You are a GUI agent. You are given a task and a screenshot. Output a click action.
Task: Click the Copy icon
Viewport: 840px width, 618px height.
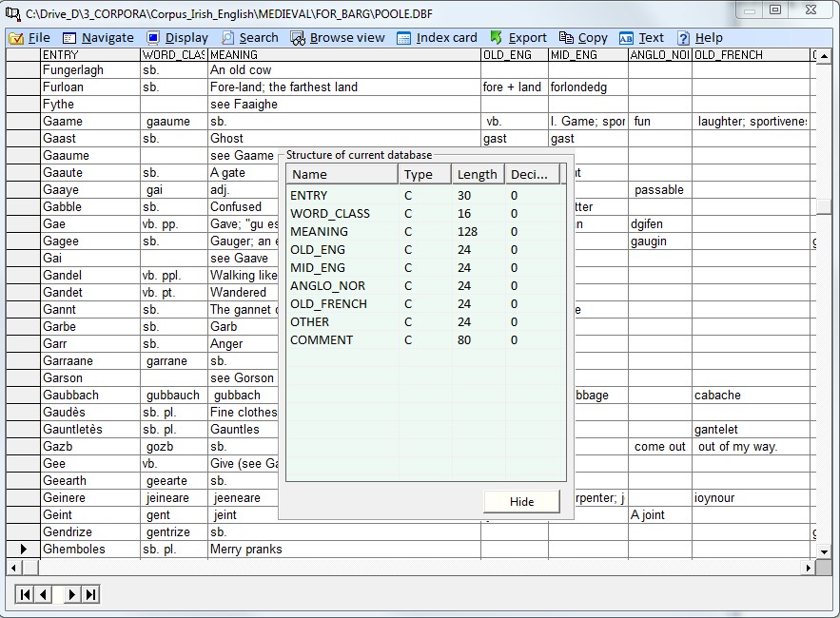pyautogui.click(x=566, y=38)
